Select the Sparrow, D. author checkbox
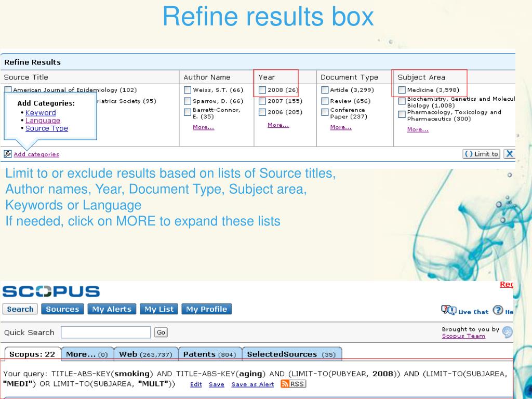Viewport: 532px width, 399px height. (x=187, y=101)
